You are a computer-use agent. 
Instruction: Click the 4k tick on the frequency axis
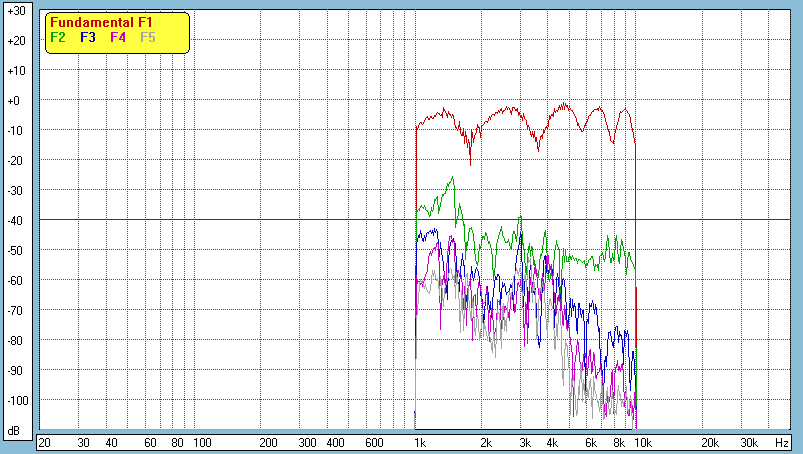coord(552,442)
